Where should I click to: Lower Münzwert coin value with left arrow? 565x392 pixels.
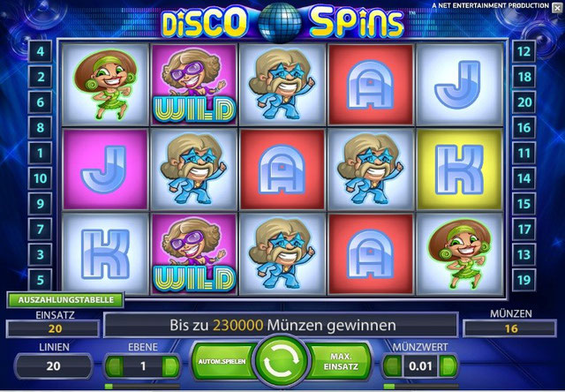coord(392,366)
